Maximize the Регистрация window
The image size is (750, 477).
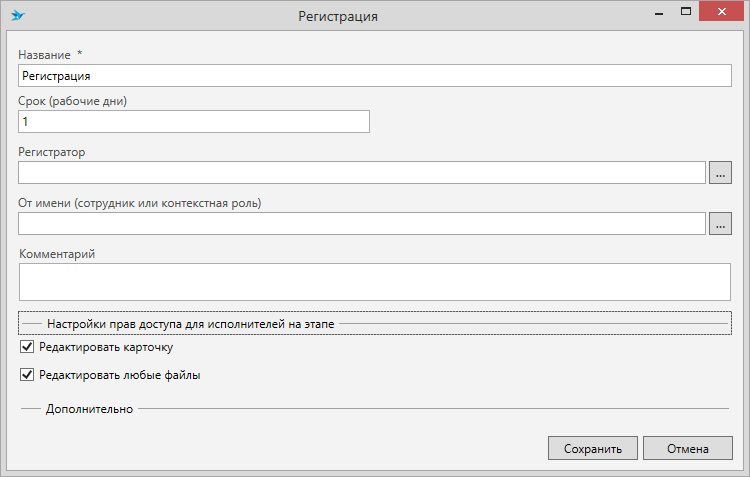[x=686, y=14]
